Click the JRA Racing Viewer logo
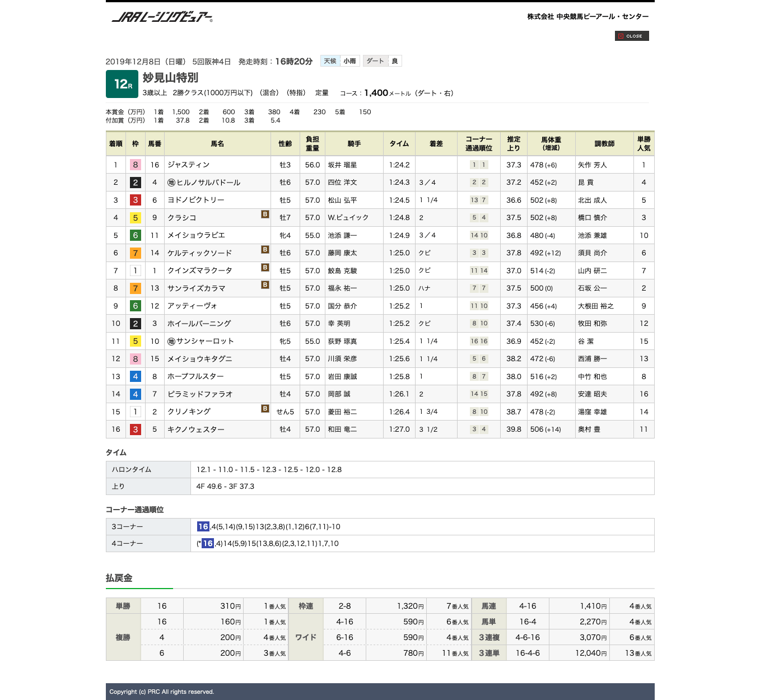The height and width of the screenshot is (700, 760). coord(162,17)
